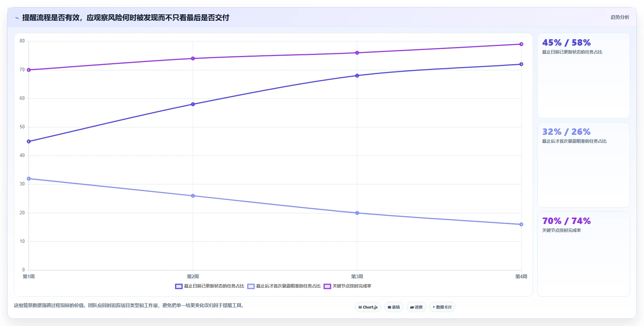Click the Chart.js chip
This screenshot has width=644, height=326.
(368, 307)
